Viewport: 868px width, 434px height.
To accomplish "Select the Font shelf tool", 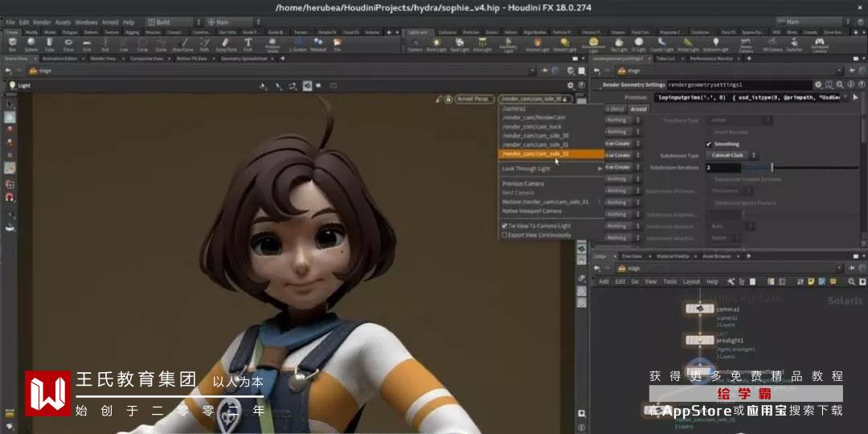I will [248, 43].
